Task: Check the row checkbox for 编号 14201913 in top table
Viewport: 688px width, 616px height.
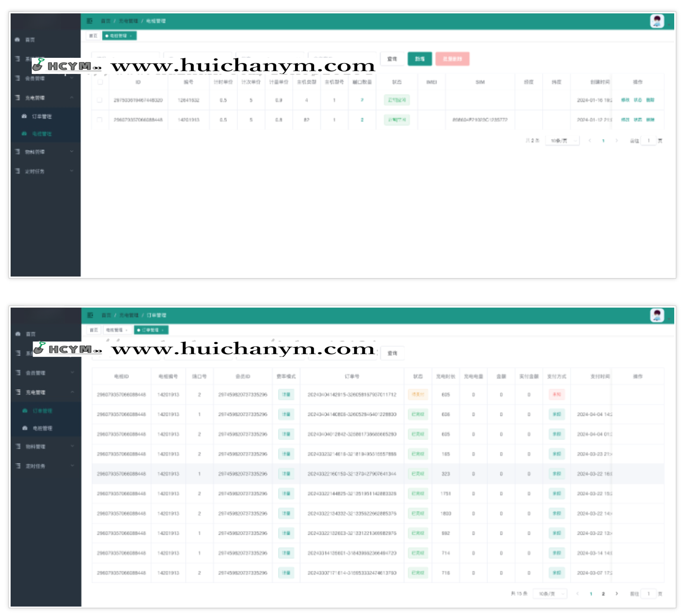Action: coord(100,120)
